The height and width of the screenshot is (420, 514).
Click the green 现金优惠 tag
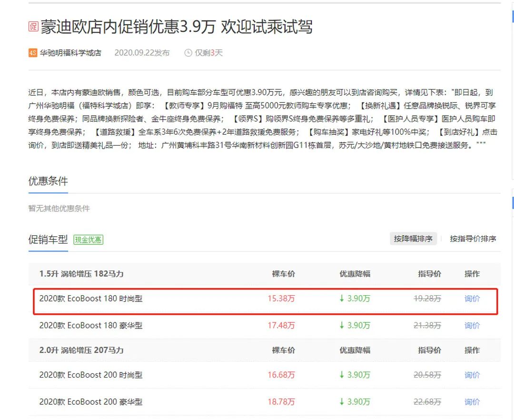point(88,240)
